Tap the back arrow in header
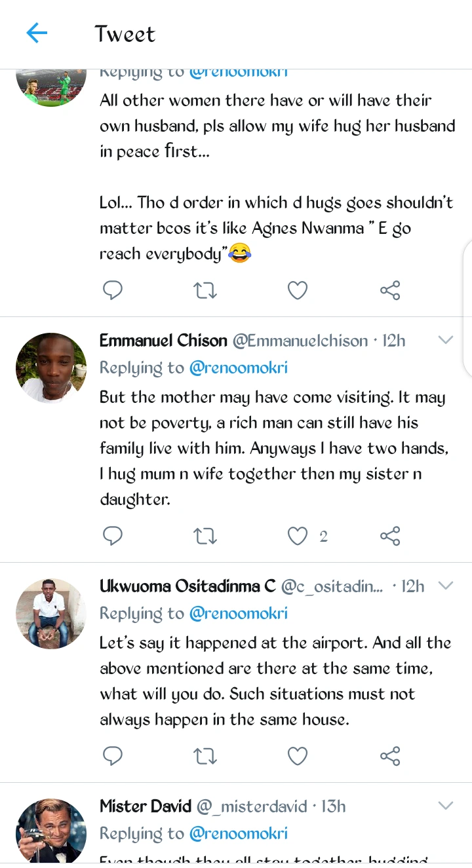 click(37, 33)
